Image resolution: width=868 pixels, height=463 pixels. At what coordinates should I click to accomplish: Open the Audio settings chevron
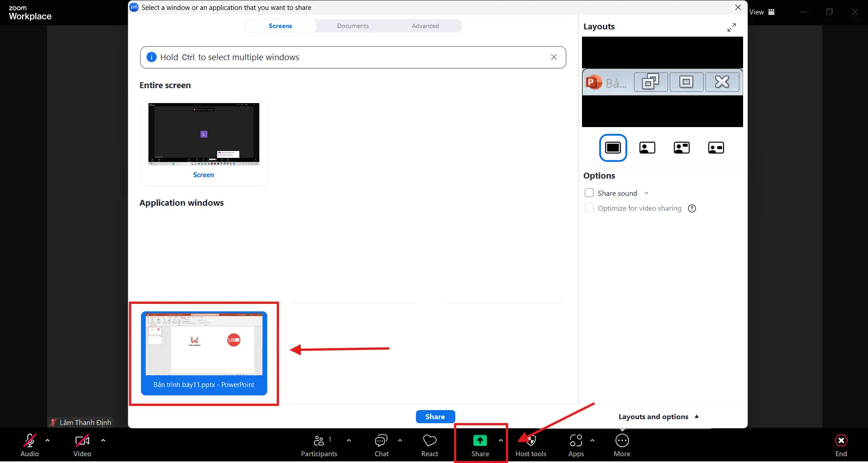coord(48,441)
